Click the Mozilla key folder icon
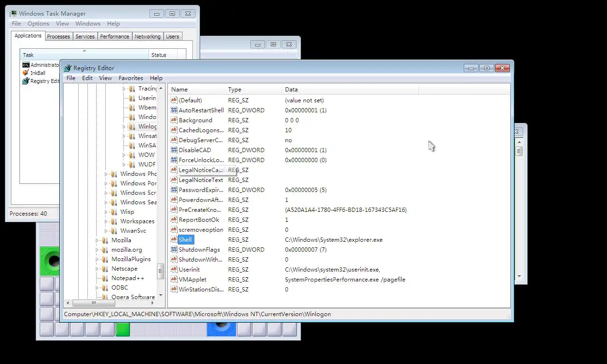 (x=105, y=240)
